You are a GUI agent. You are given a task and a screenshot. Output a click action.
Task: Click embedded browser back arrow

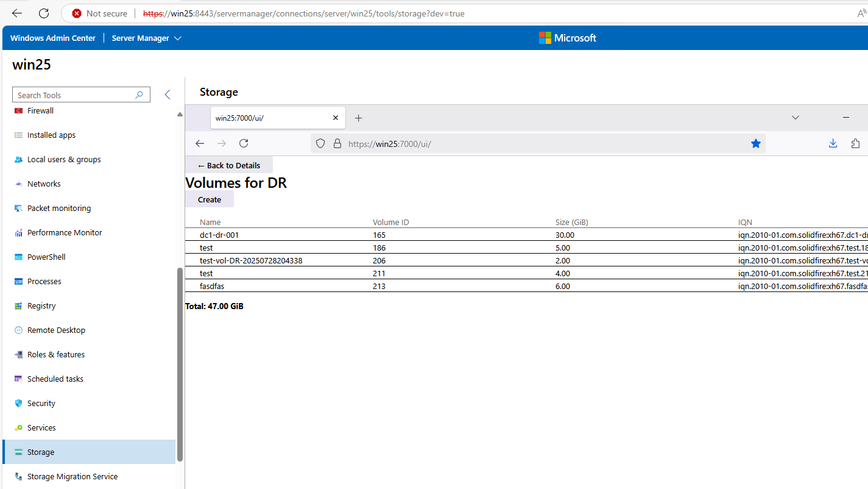200,143
